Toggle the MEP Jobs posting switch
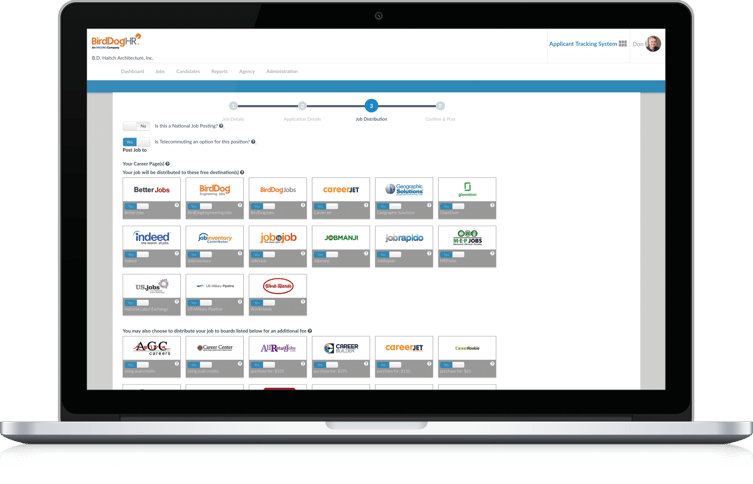The image size is (753, 484). click(x=452, y=254)
